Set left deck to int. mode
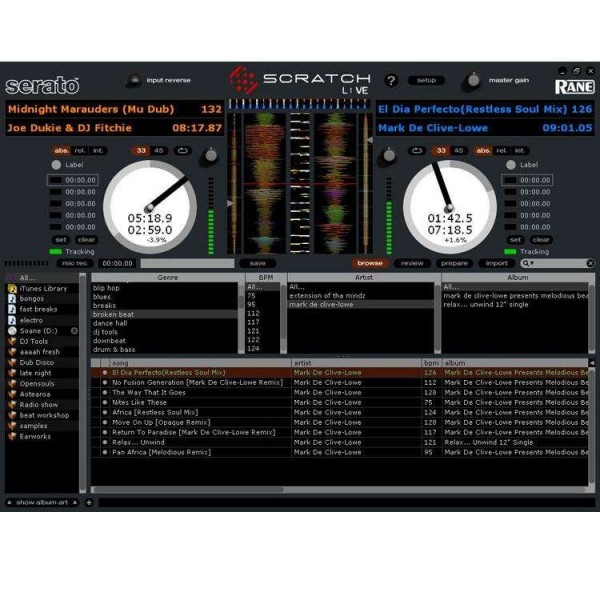This screenshot has height=600, width=600. 98,151
